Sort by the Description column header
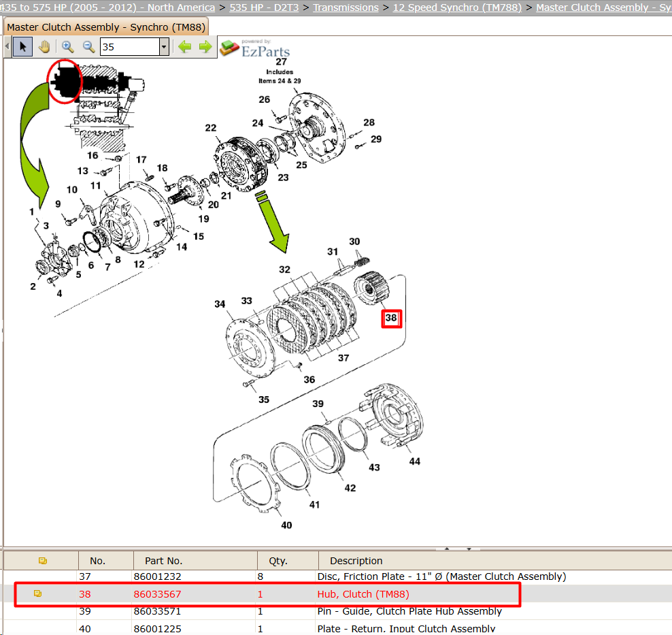 (x=495, y=560)
